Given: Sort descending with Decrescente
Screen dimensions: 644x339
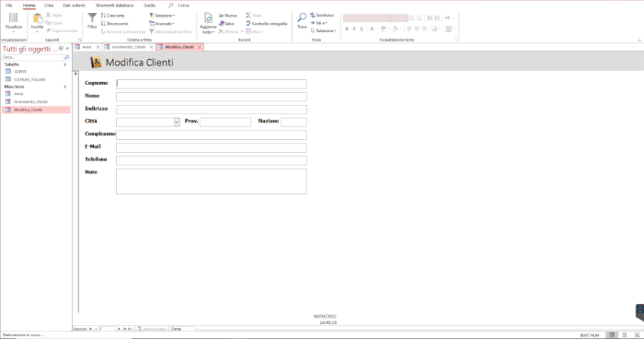Looking at the screenshot, I should click(115, 23).
